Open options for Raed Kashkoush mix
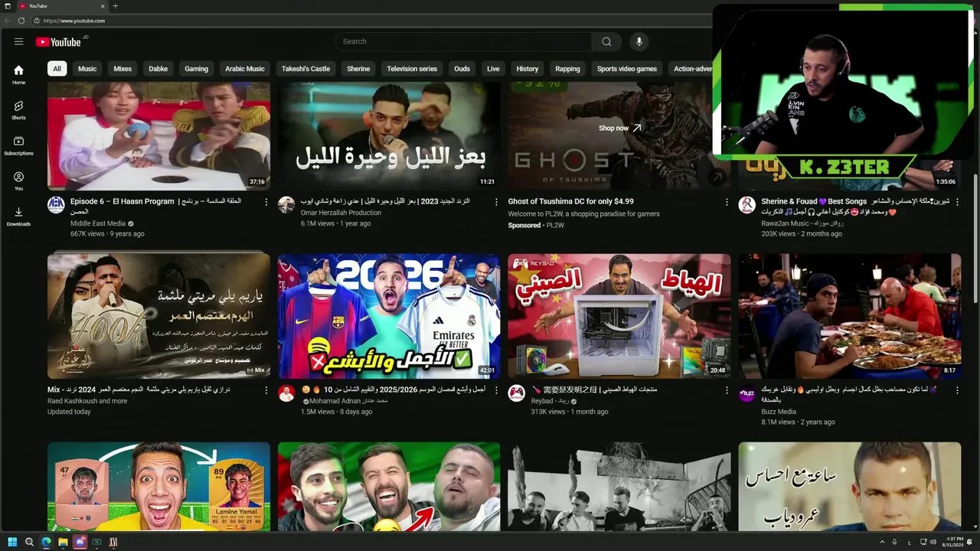This screenshot has height=551, width=980. [x=266, y=390]
